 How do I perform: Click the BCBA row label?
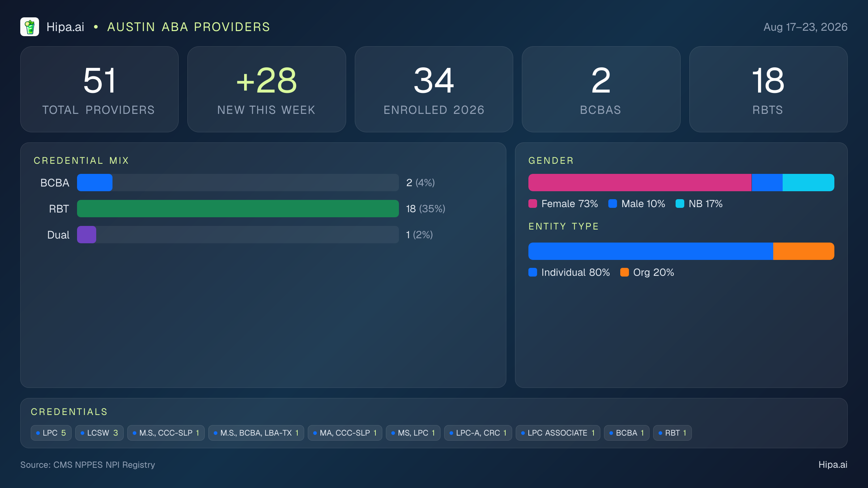click(x=55, y=183)
